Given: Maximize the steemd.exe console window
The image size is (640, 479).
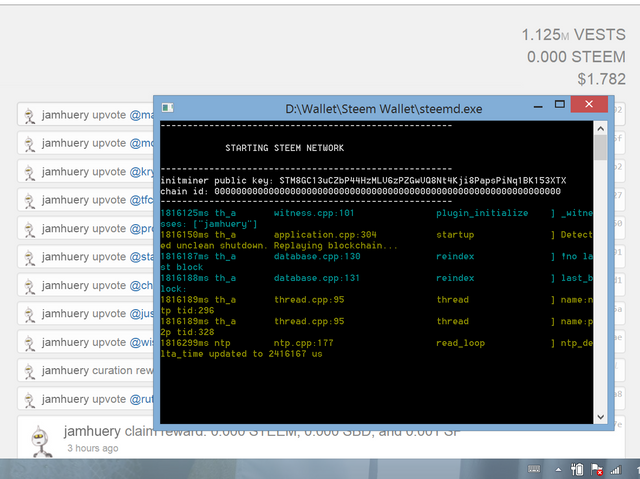Looking at the screenshot, I should [560, 104].
